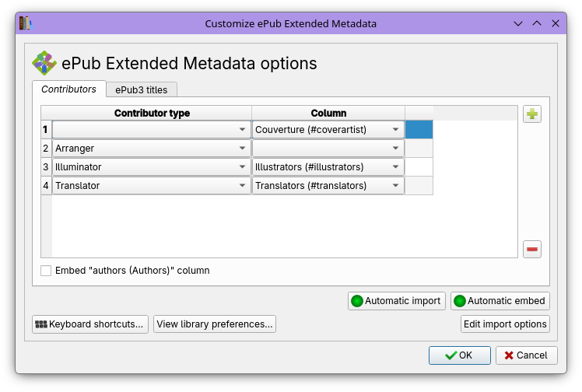
Task: Click the ePub Extended Metadata plugin logo
Action: (x=44, y=63)
